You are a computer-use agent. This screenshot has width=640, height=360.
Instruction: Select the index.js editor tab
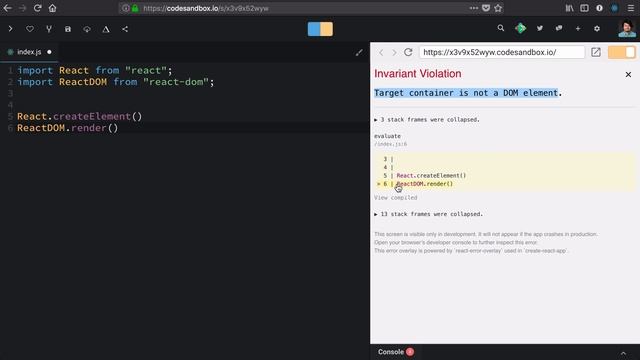click(29, 52)
